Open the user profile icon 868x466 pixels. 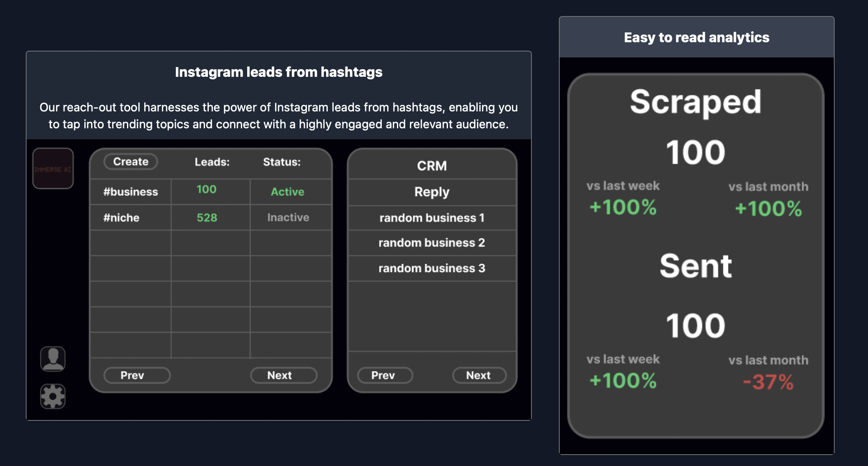53,359
